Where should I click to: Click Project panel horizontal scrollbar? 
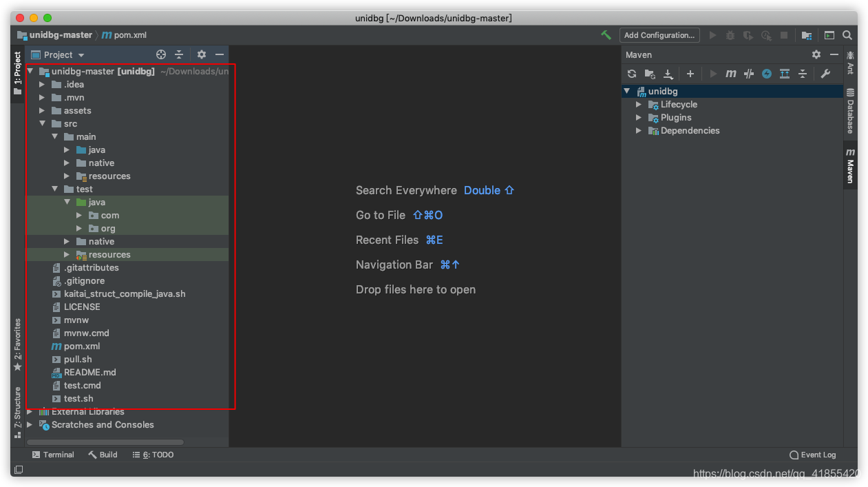105,442
